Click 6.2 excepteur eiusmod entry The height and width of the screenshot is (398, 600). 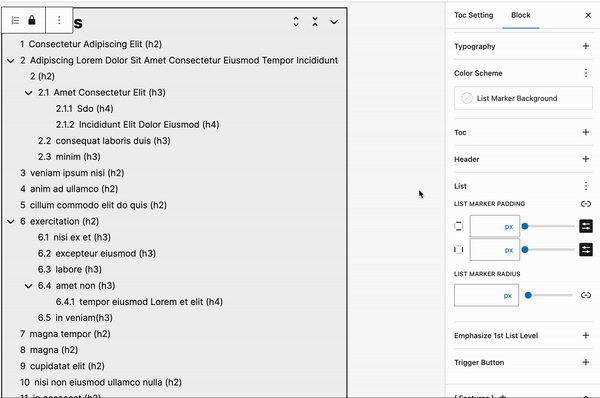(97, 254)
